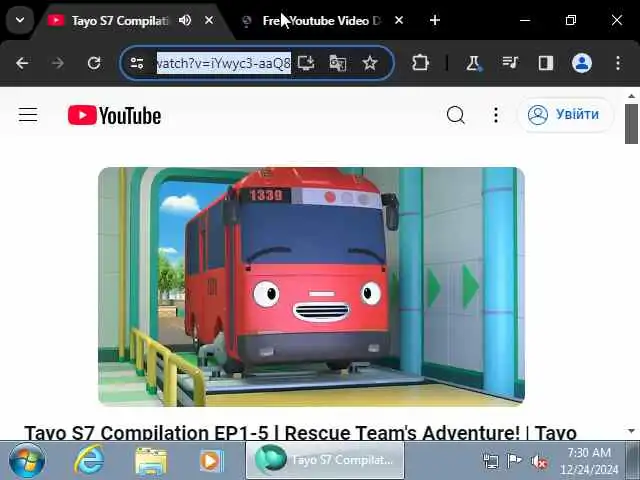The image size is (640, 480).
Task: Open the Chrome profile avatar
Action: [582, 63]
